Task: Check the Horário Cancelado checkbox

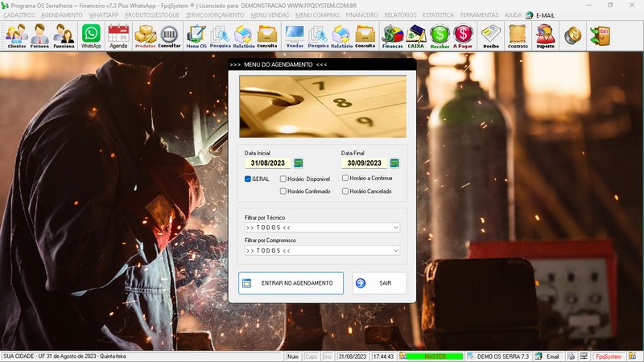Action: [x=345, y=191]
